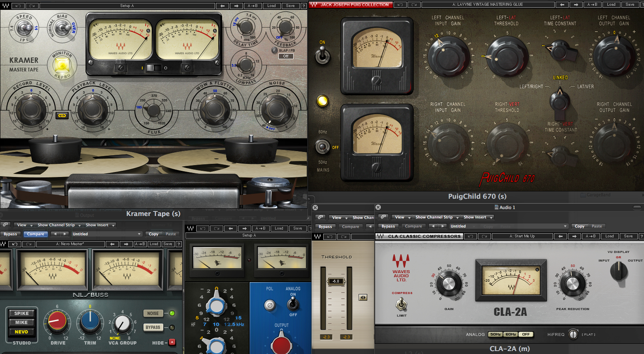Toggle the MONITOR Repro lamp button
The height and width of the screenshot is (354, 644).
[x=62, y=66]
